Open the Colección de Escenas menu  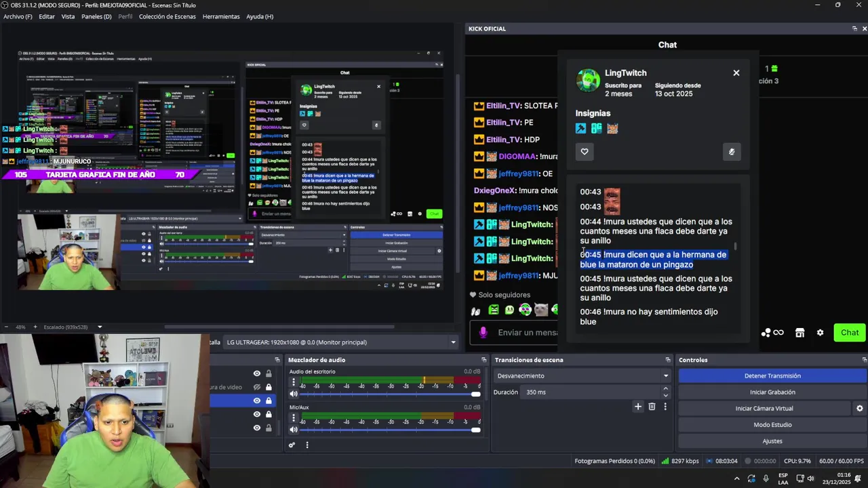167,16
